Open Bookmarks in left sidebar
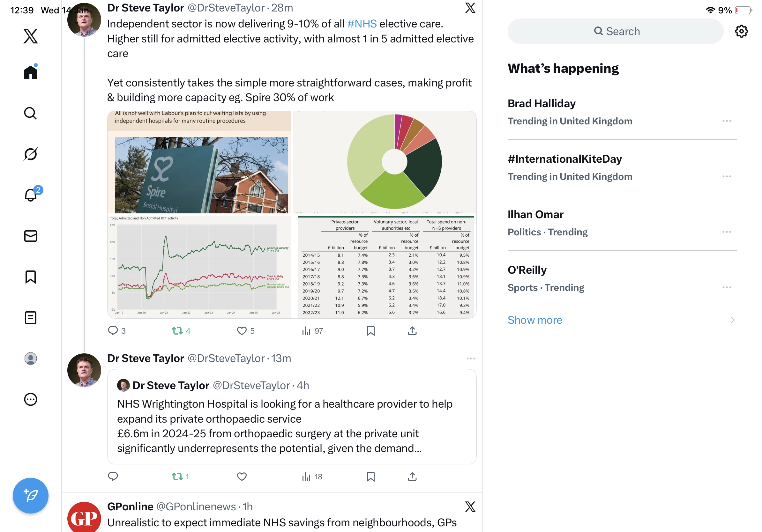This screenshot has height=532, width=762. 31,277
